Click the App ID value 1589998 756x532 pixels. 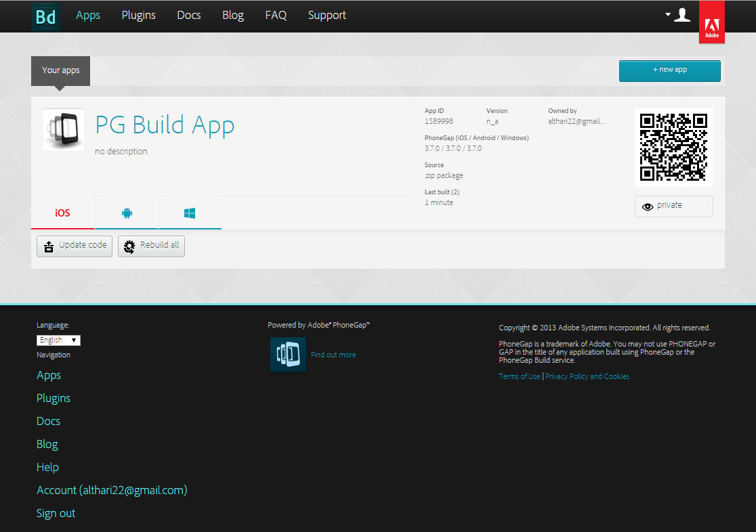[439, 121]
